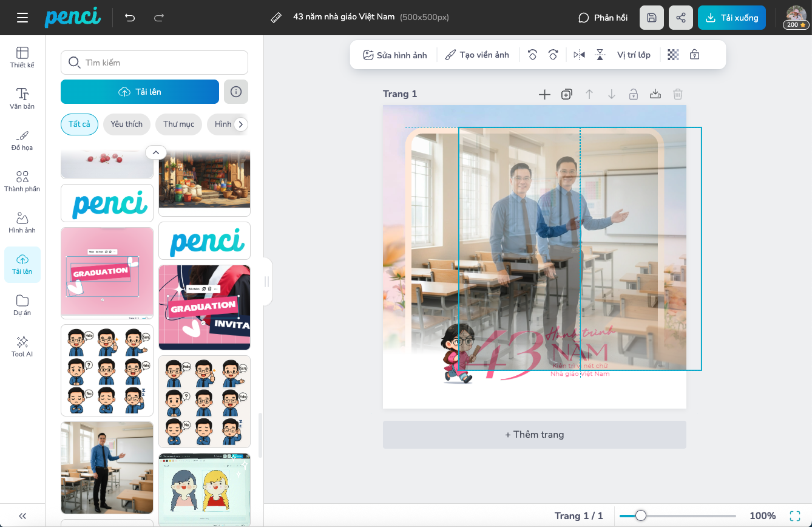Undo the last action
Viewport: 812px width, 527px height.
130,18
